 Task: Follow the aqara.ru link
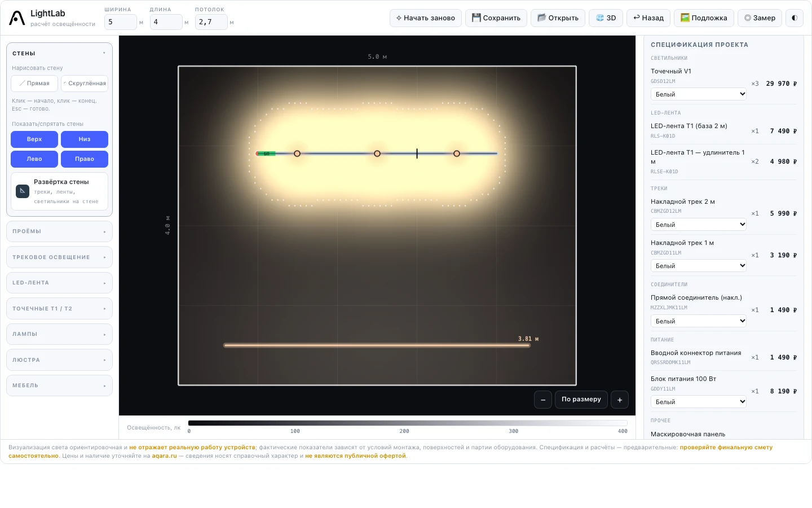click(164, 456)
